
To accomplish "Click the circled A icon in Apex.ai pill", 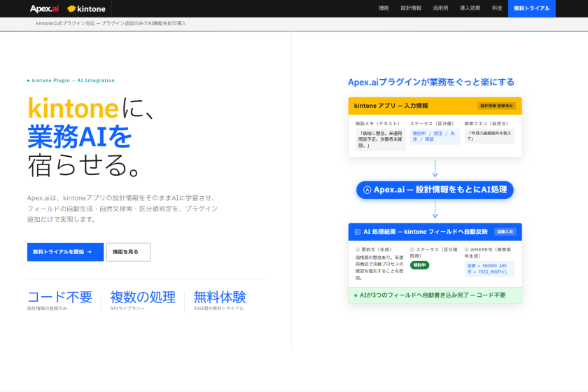I will click(x=367, y=190).
